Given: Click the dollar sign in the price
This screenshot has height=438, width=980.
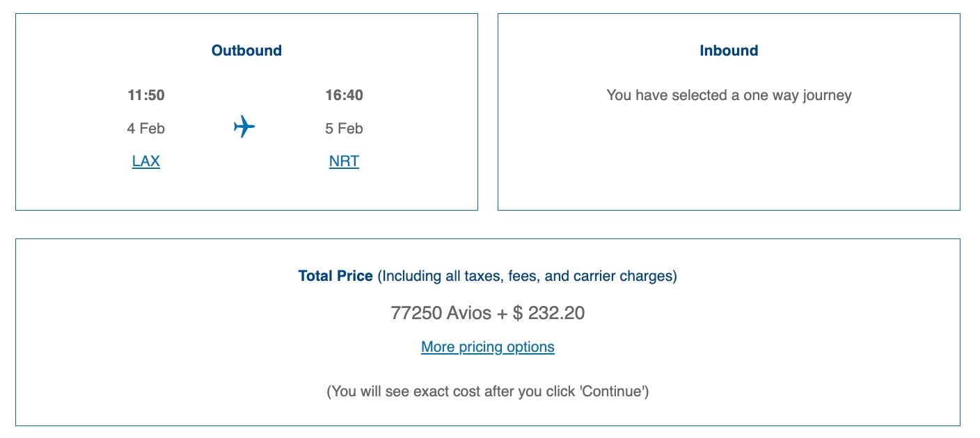Looking at the screenshot, I should [517, 313].
